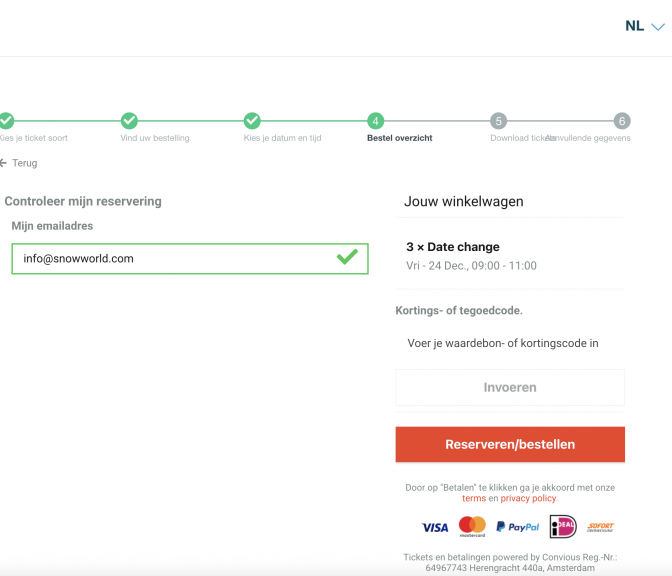Click the green checkmark in the email field
This screenshot has width=672, height=576.
pos(347,257)
